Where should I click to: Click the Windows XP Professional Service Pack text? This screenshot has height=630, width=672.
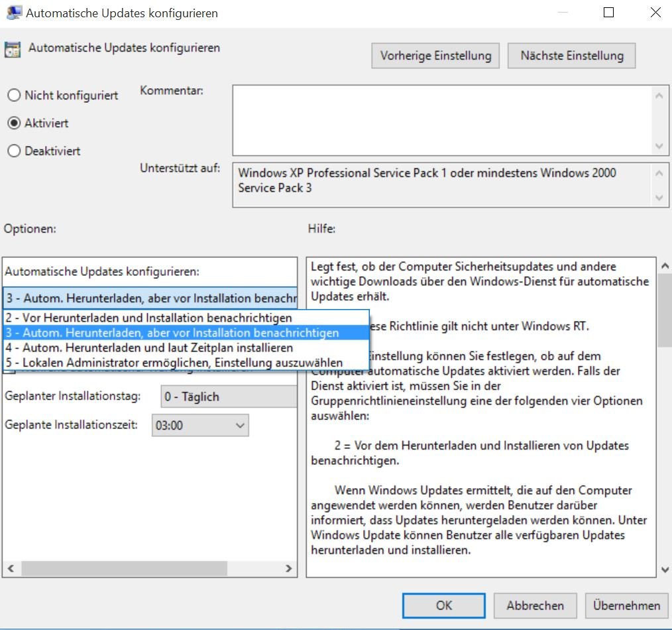[427, 180]
